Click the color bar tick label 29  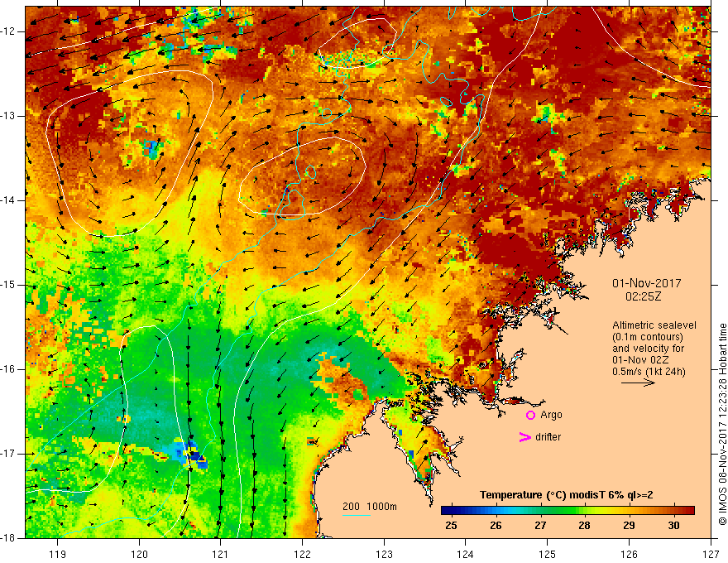(629, 526)
